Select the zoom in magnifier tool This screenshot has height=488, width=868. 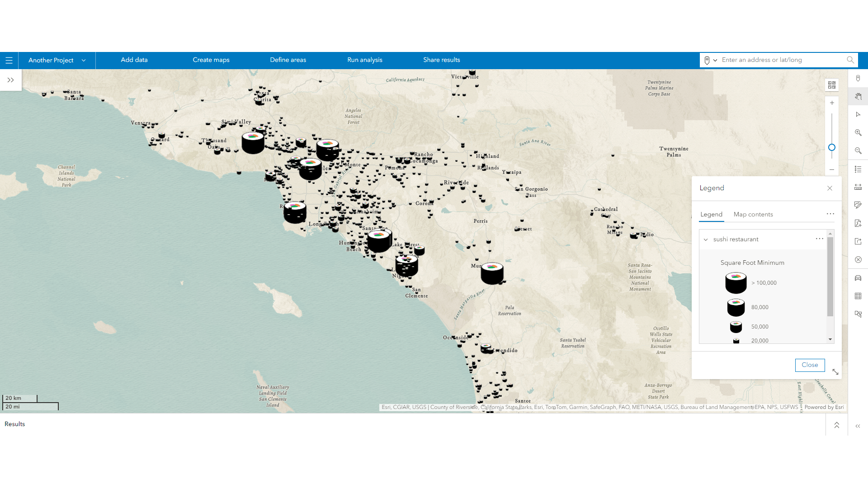[x=858, y=132]
